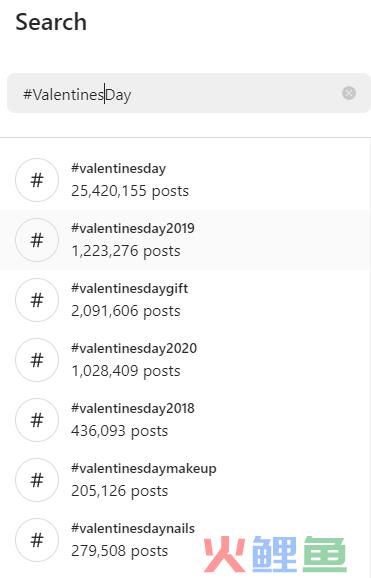The height and width of the screenshot is (578, 371).
Task: Select the #valentinesday2020 search suggestion
Action: [186, 360]
